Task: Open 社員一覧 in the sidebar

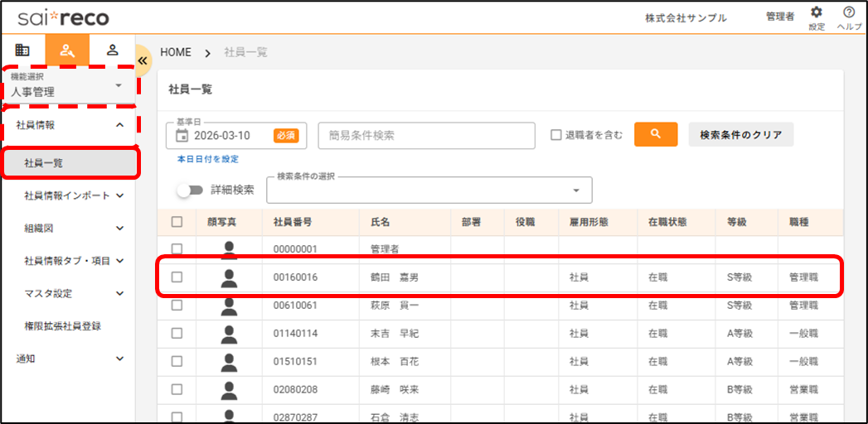Action: (70, 163)
